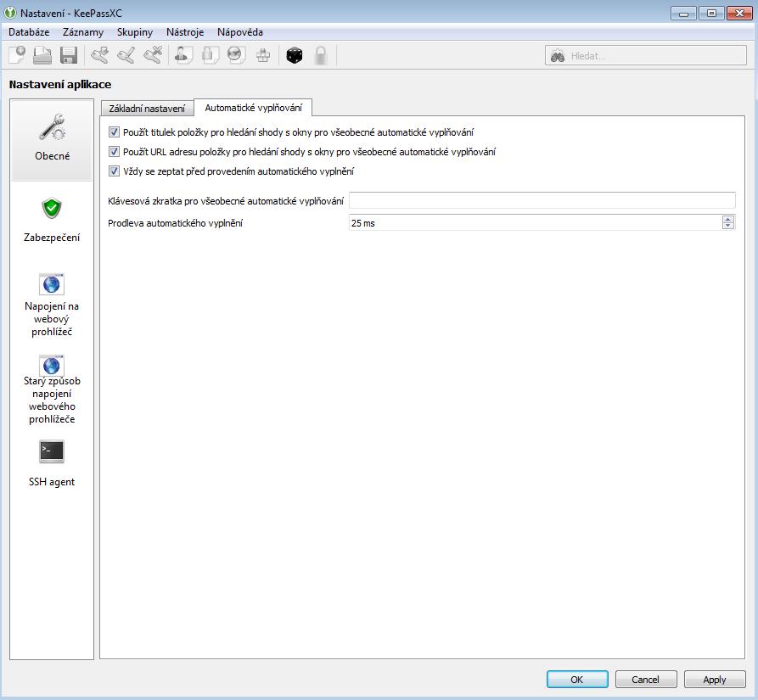Select the Obecné wrench settings category

pyautogui.click(x=52, y=140)
